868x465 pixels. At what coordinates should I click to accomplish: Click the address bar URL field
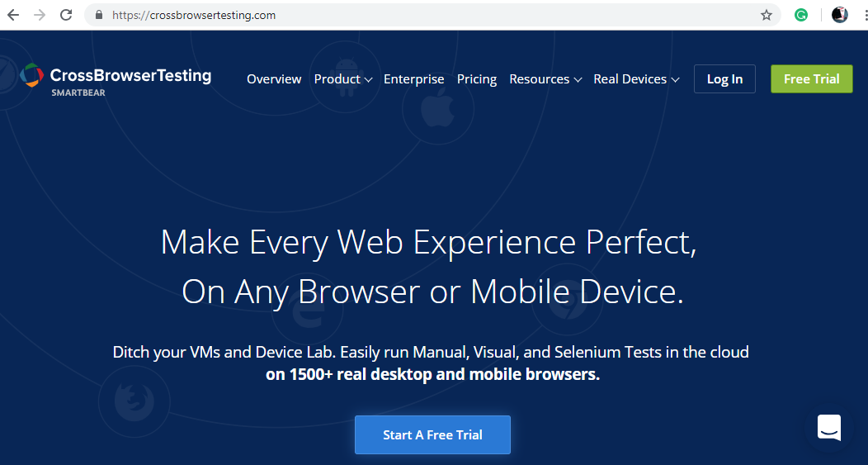pos(432,15)
